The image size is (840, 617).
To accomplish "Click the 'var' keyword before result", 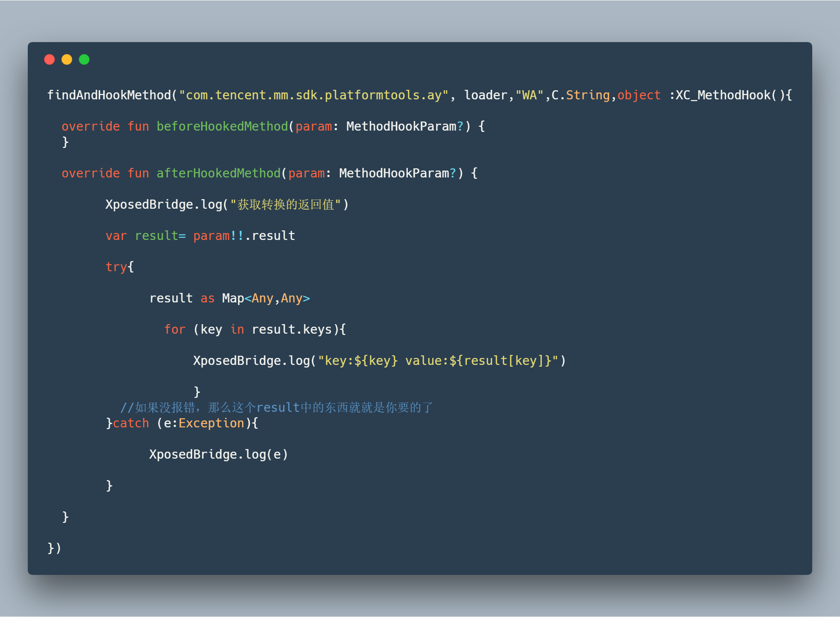I will pyautogui.click(x=116, y=236).
